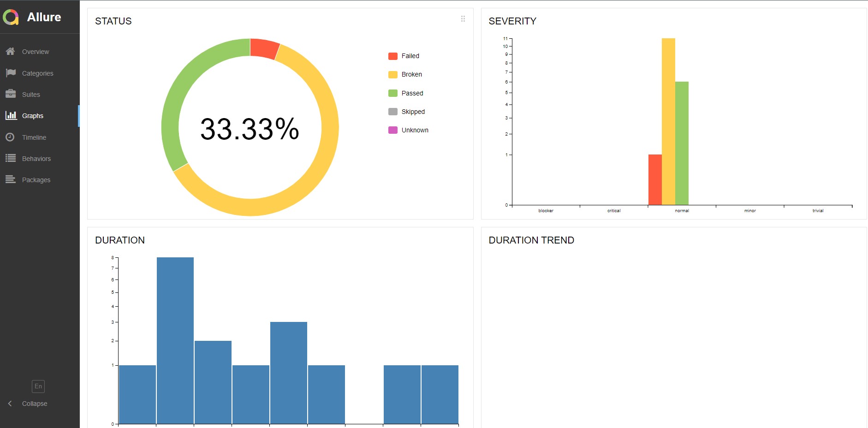Open Behaviors with its list icon
Screen dimensions: 868x428
(10, 158)
